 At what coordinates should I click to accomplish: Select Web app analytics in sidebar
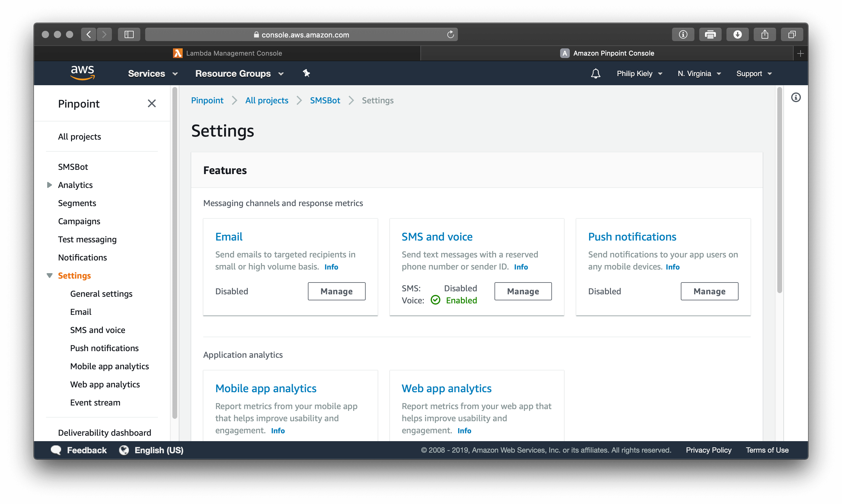click(105, 384)
